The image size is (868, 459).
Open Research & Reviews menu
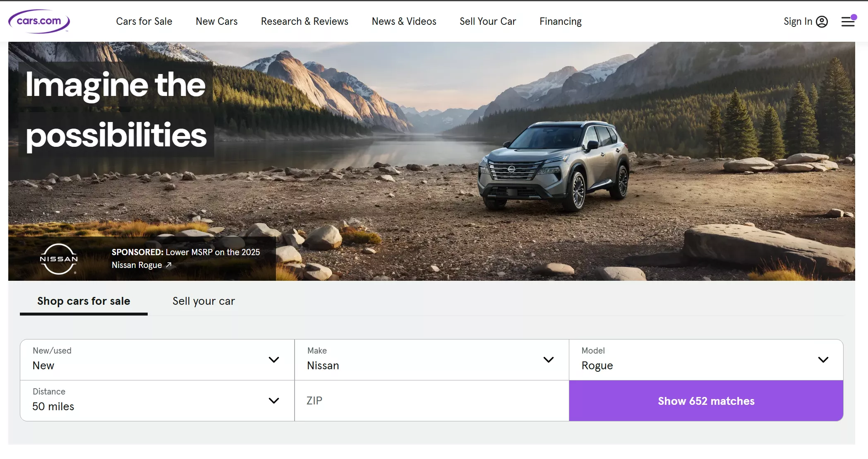point(305,22)
